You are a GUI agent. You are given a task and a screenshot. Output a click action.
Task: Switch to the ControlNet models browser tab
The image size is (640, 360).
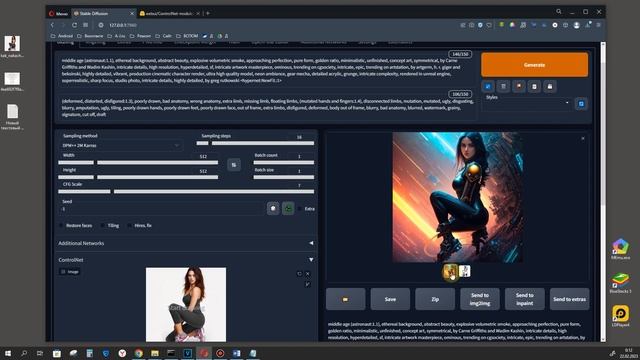169,13
